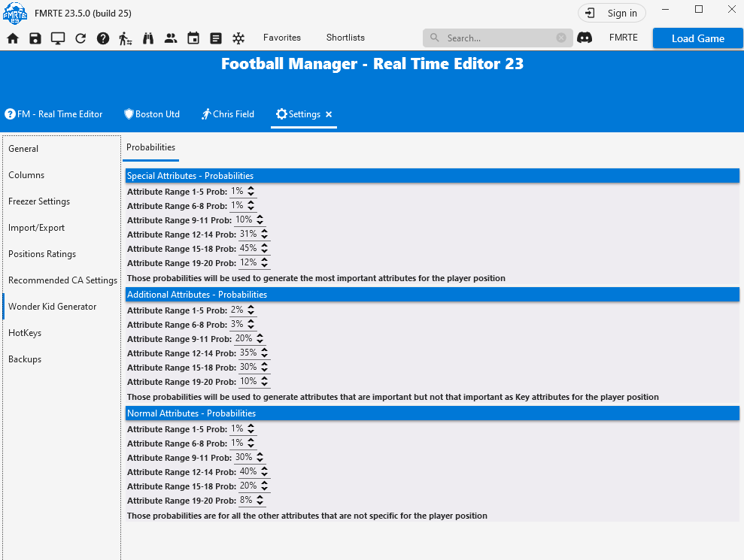Switch to FM - Real Time Editor tab
Image resolution: width=744 pixels, height=560 pixels.
(x=53, y=114)
